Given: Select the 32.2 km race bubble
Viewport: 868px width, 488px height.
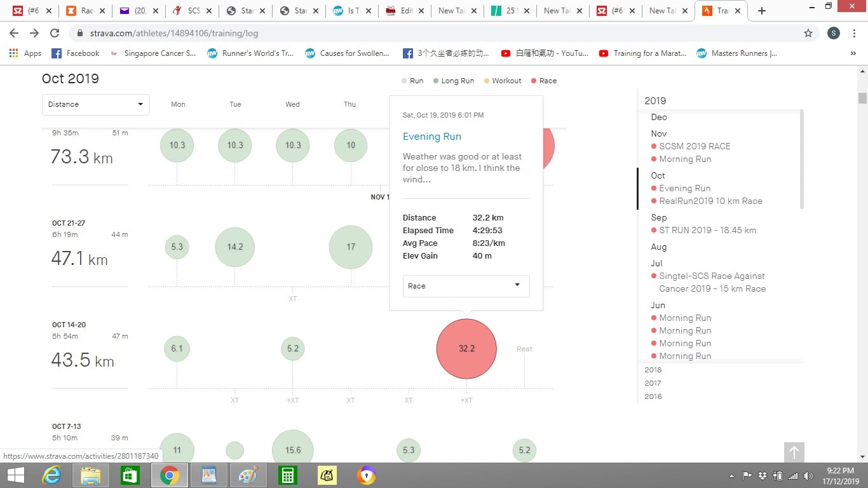Looking at the screenshot, I should pyautogui.click(x=466, y=349).
